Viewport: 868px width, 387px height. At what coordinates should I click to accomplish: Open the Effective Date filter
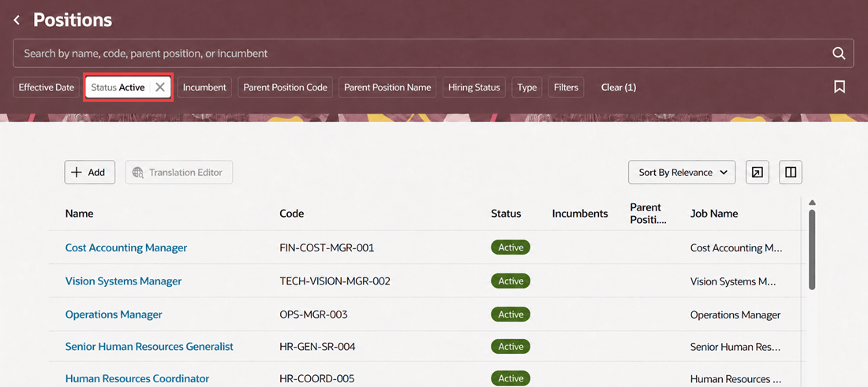click(46, 87)
